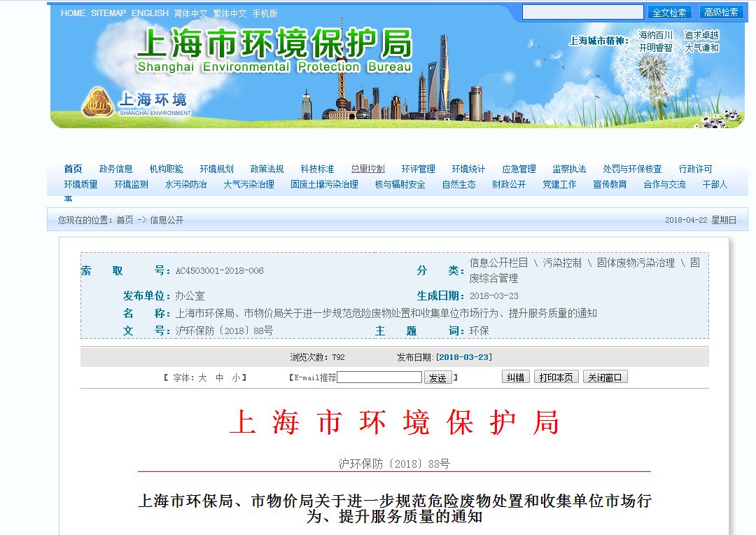Open the 干部人事 menu item
This screenshot has height=535, width=756.
coord(715,184)
